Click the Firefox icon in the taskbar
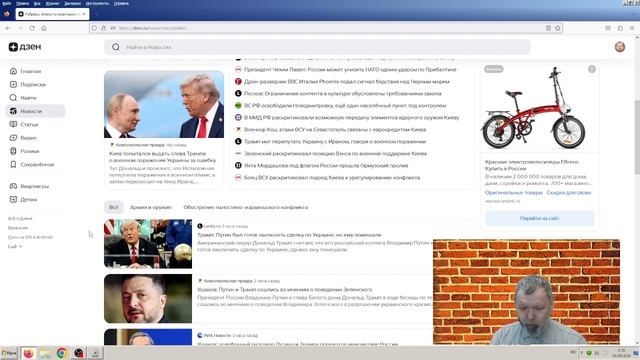Viewport: 640px width, 360px height. click(x=28, y=353)
